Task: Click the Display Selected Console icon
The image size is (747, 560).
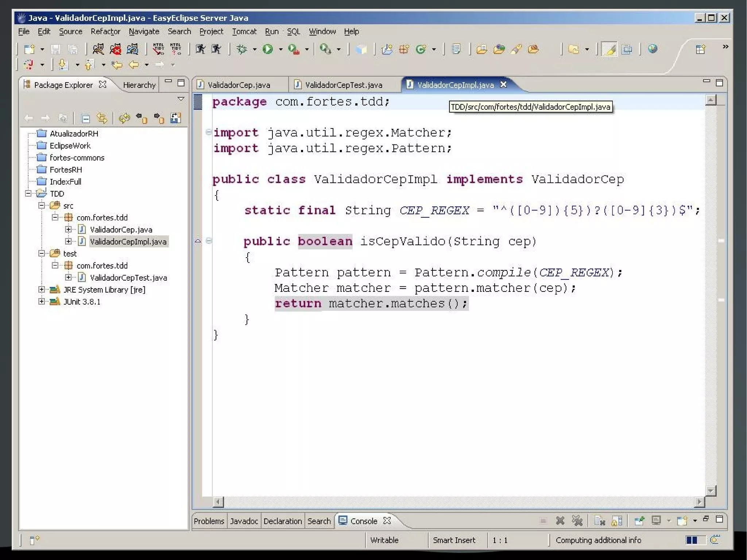Action: 656,521
